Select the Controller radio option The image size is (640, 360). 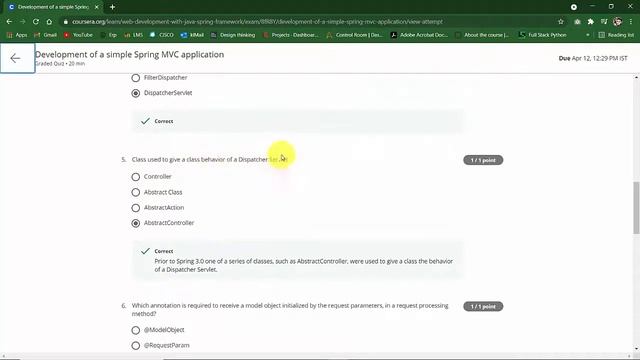(136, 177)
